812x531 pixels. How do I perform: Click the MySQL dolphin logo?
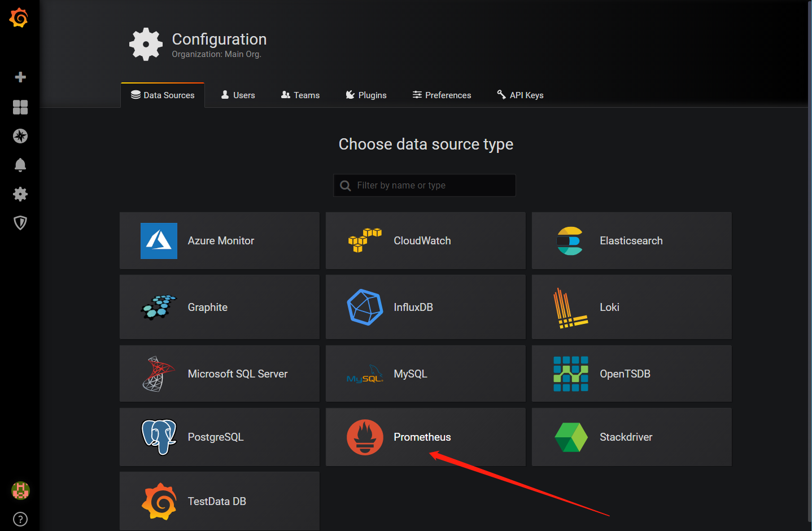pyautogui.click(x=365, y=374)
